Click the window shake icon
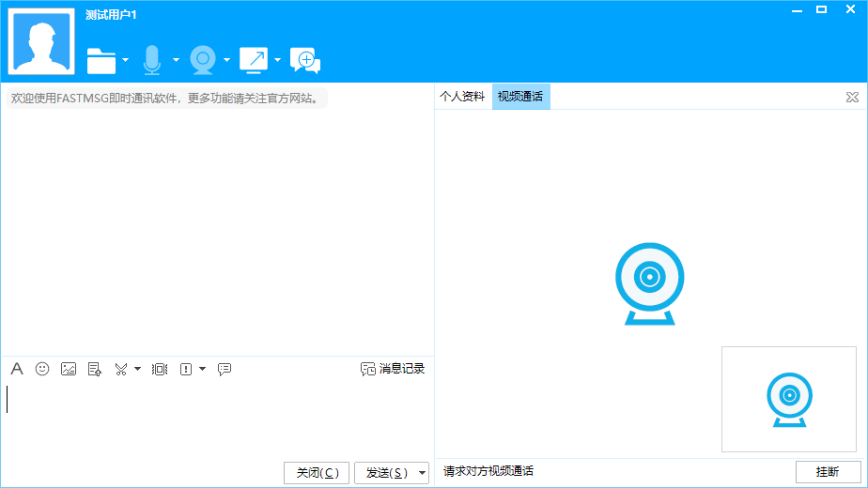Screen dimensions: 868x488 coord(160,369)
